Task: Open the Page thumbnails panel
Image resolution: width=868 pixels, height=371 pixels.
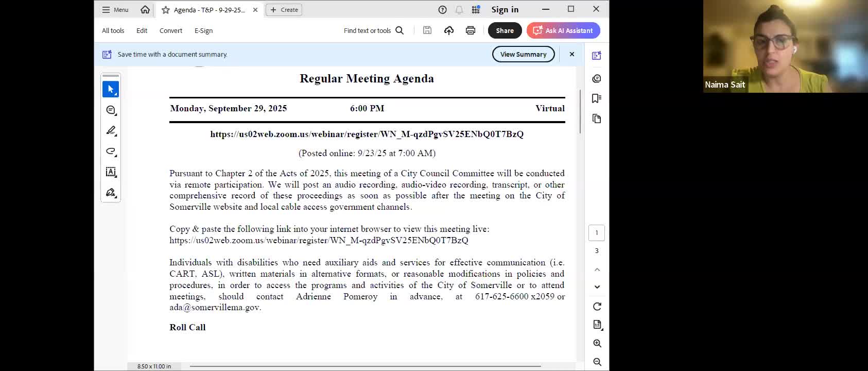Action: coord(597,119)
